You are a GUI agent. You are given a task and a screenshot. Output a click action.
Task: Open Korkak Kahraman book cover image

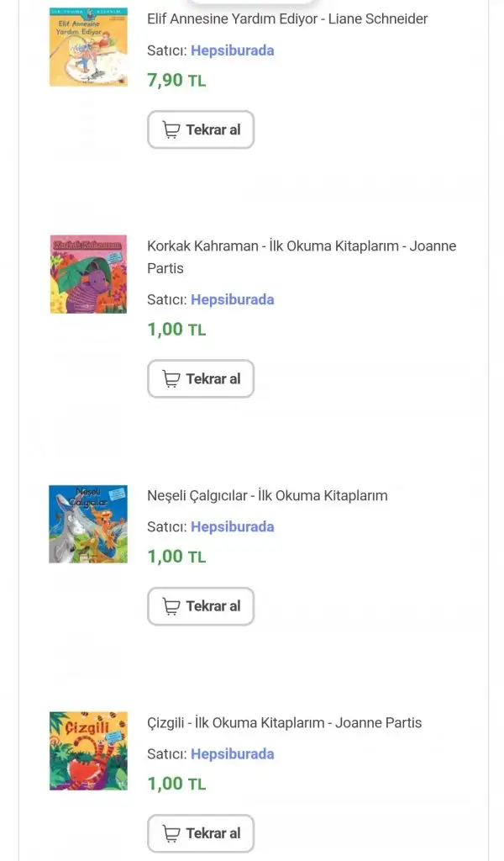tap(88, 274)
